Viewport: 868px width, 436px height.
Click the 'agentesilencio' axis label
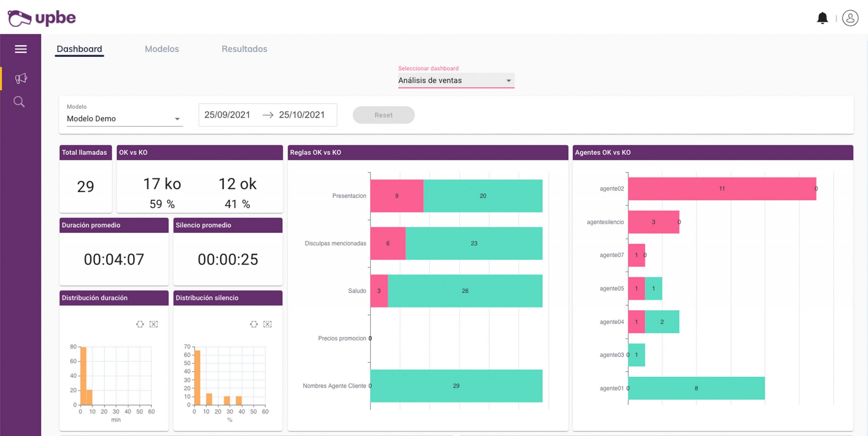605,222
